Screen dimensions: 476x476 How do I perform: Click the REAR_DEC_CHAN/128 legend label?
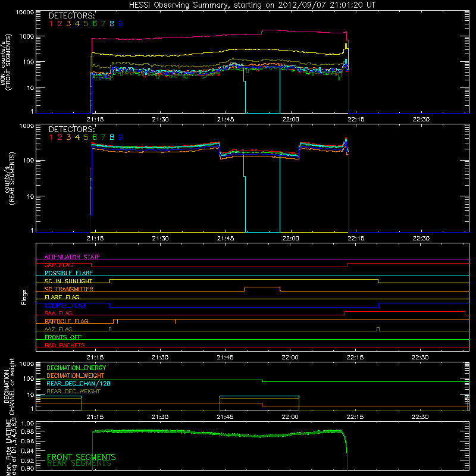[x=79, y=383]
